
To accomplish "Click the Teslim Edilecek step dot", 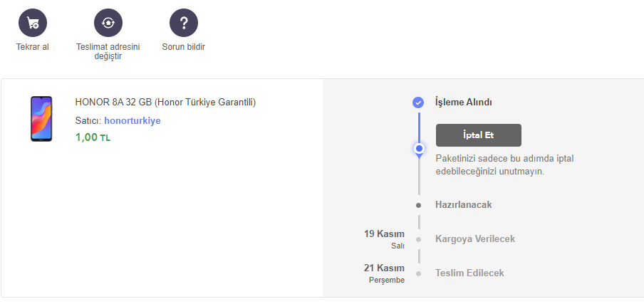I will pyautogui.click(x=418, y=273).
